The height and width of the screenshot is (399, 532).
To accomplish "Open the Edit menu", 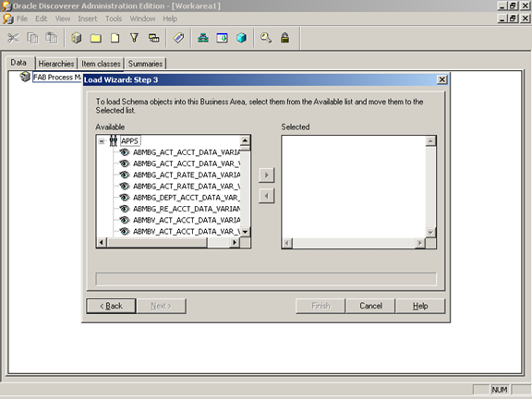I will coord(41,18).
